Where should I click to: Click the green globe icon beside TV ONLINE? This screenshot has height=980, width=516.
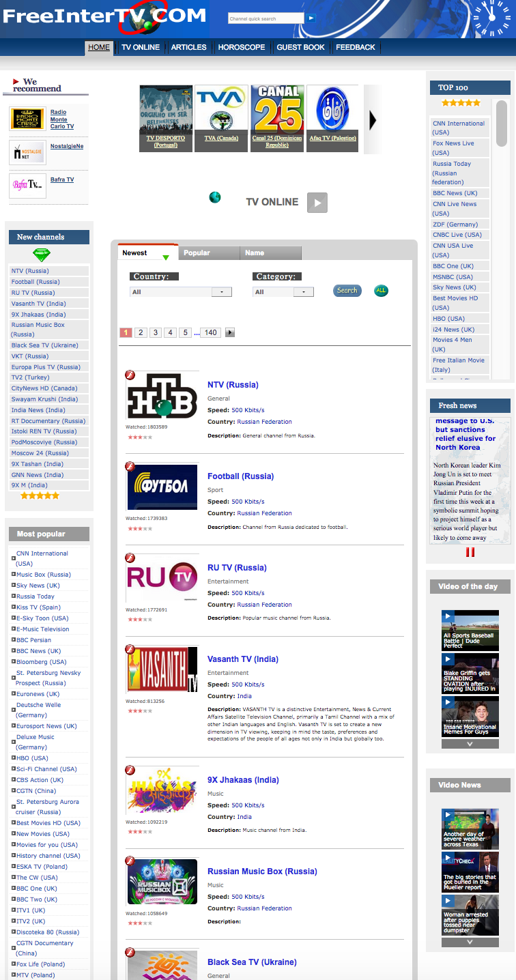point(215,197)
